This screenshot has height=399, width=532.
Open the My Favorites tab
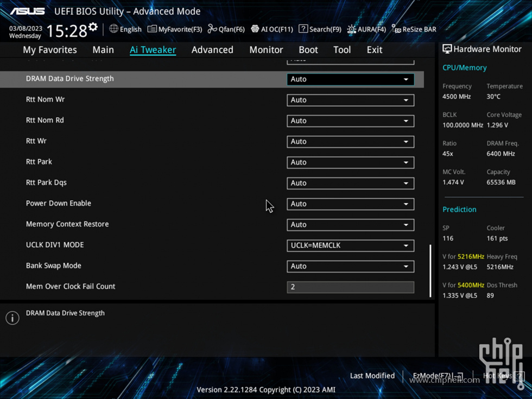click(x=50, y=50)
